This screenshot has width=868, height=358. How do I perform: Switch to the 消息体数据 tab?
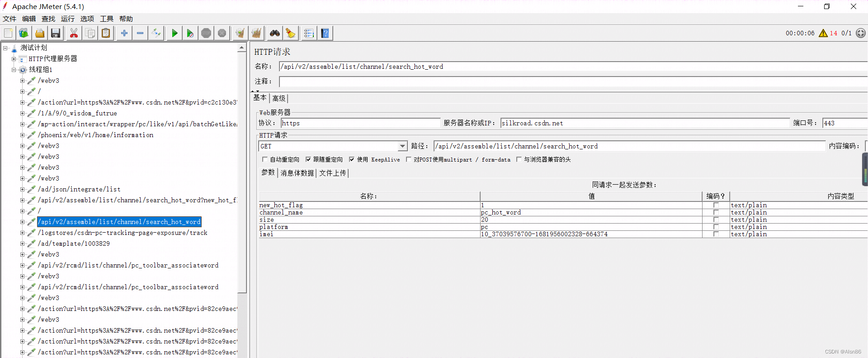[297, 173]
